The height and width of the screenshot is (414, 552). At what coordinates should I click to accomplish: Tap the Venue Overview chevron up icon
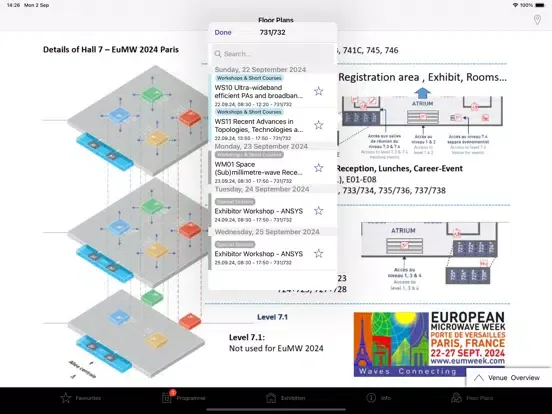coord(478,378)
